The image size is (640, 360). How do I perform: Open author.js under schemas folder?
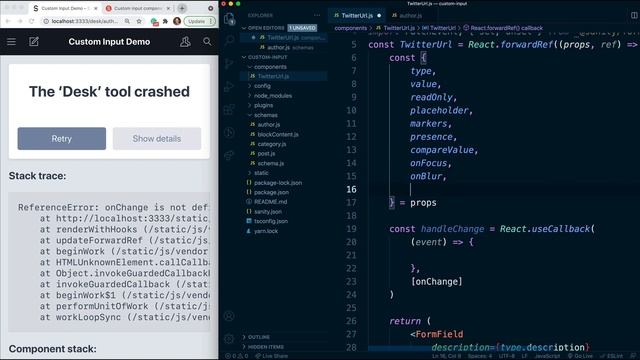269,124
